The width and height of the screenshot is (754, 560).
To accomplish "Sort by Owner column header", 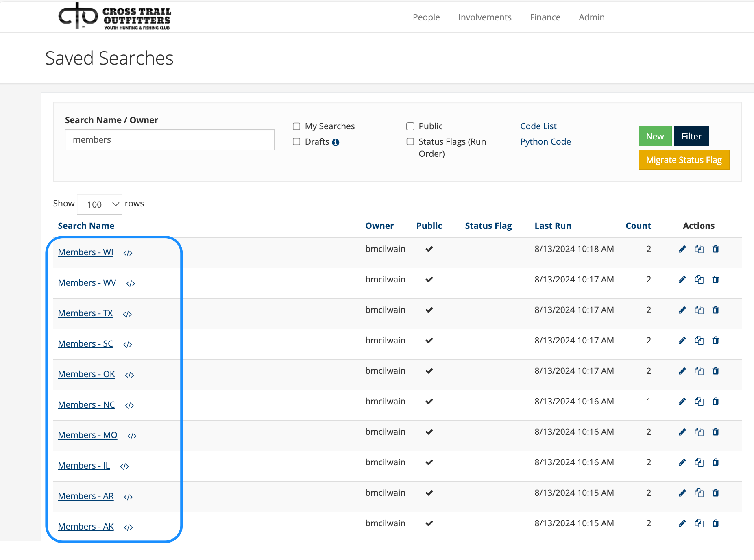I will 379,226.
